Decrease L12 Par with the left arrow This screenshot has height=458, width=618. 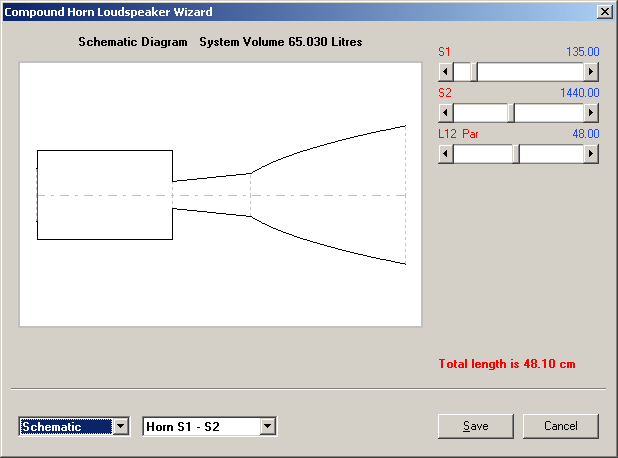(445, 154)
